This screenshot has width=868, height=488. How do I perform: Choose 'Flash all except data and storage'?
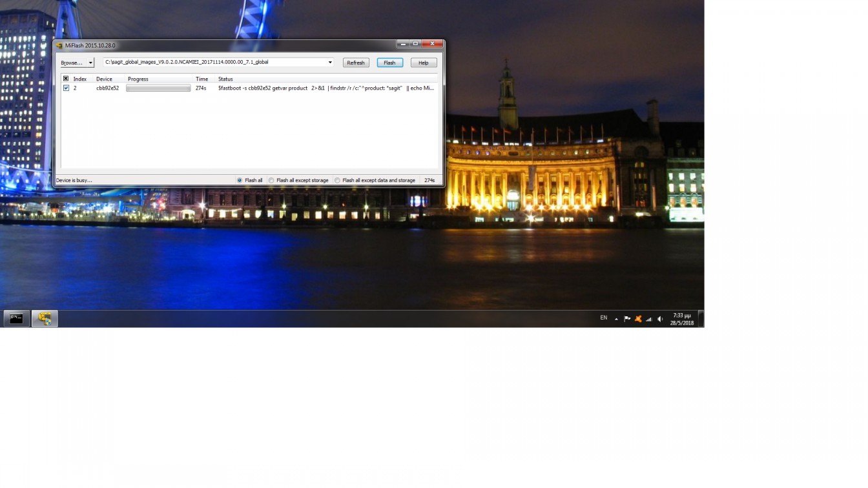tap(337, 180)
